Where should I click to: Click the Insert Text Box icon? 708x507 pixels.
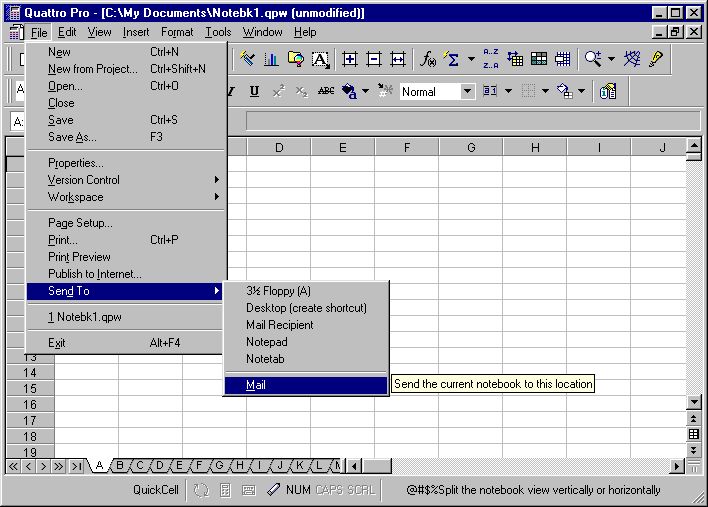coord(321,59)
